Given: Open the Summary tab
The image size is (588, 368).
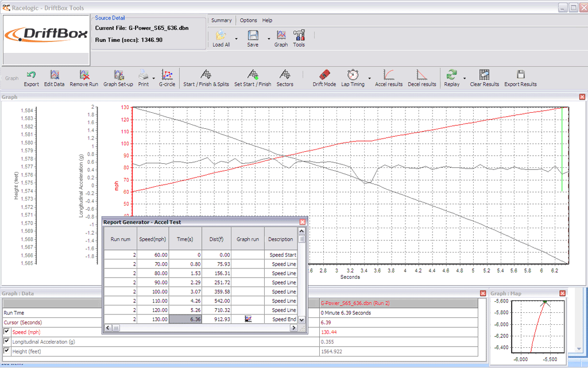Looking at the screenshot, I should 221,20.
